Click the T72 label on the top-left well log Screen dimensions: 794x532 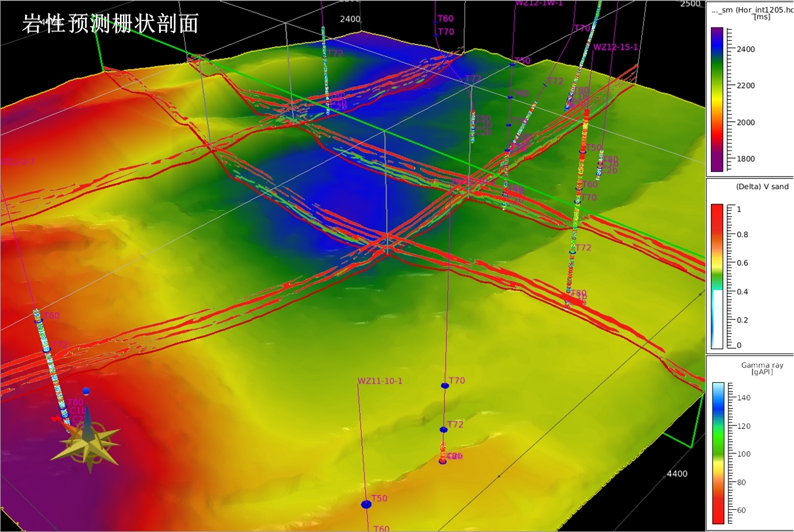tap(335, 53)
